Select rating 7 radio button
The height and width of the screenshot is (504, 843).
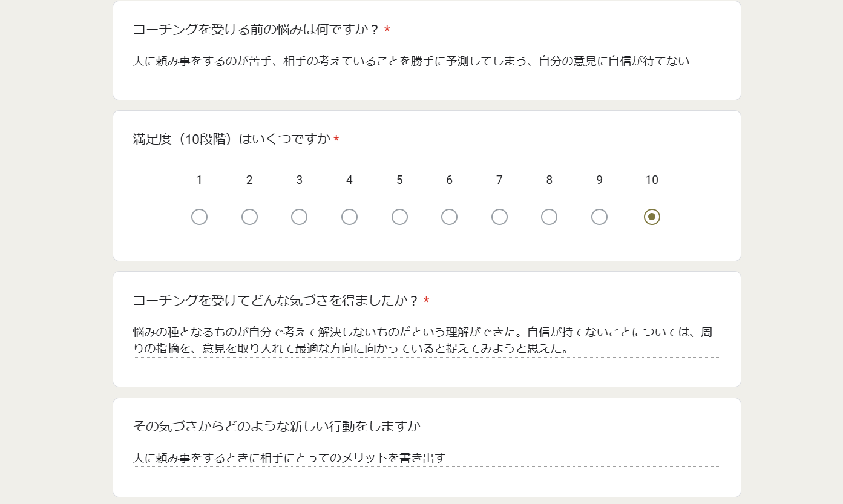499,217
